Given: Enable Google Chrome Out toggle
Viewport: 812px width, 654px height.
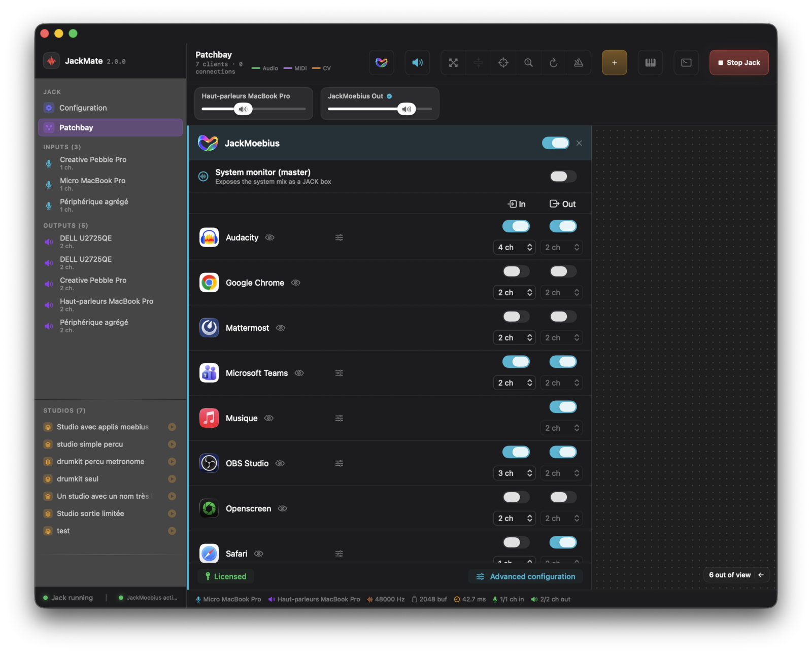Looking at the screenshot, I should click(563, 271).
